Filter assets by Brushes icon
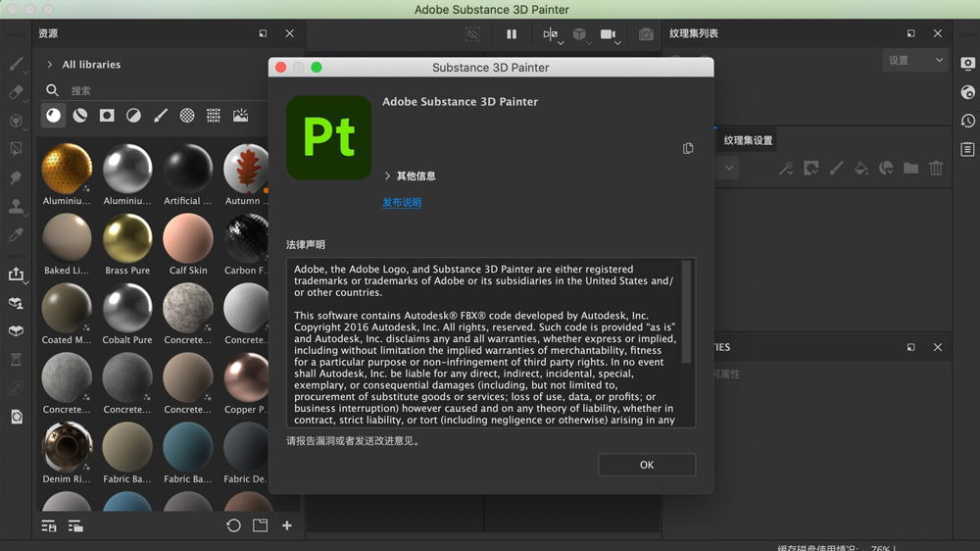This screenshot has width=980, height=551. 161,115
